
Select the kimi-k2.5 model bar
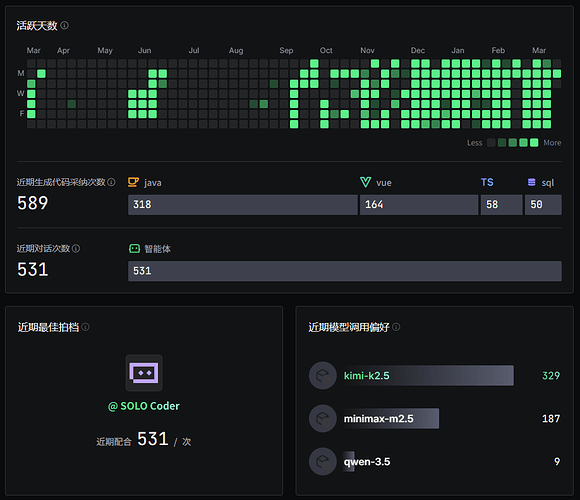429,376
